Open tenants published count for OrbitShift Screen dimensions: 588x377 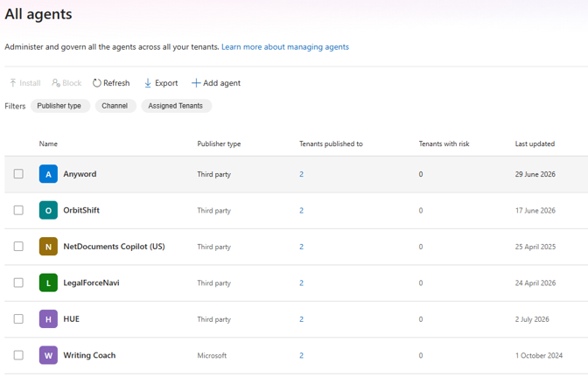(302, 211)
